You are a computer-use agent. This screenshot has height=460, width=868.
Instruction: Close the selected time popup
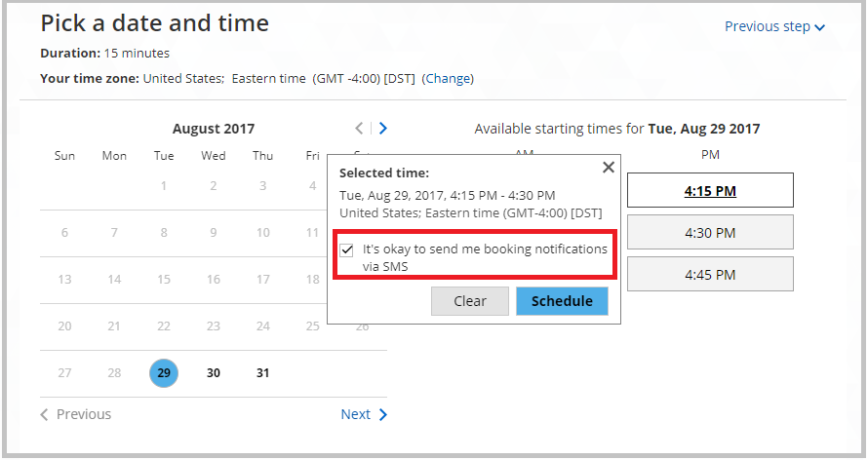point(609,168)
